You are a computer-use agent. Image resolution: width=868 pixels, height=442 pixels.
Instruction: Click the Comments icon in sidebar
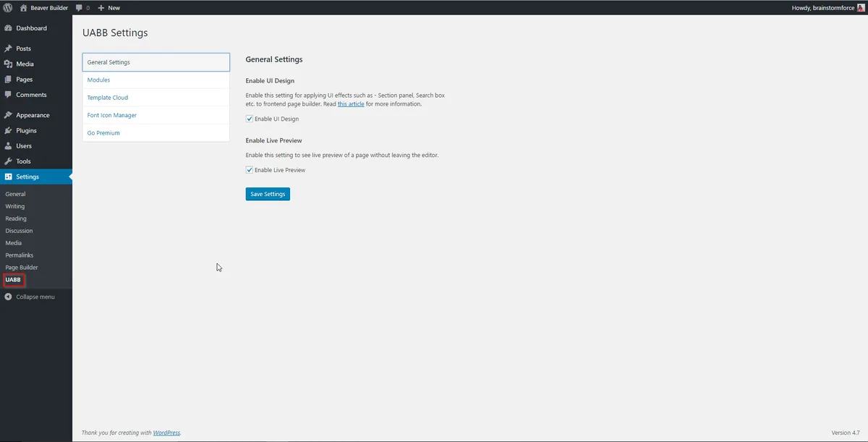8,95
